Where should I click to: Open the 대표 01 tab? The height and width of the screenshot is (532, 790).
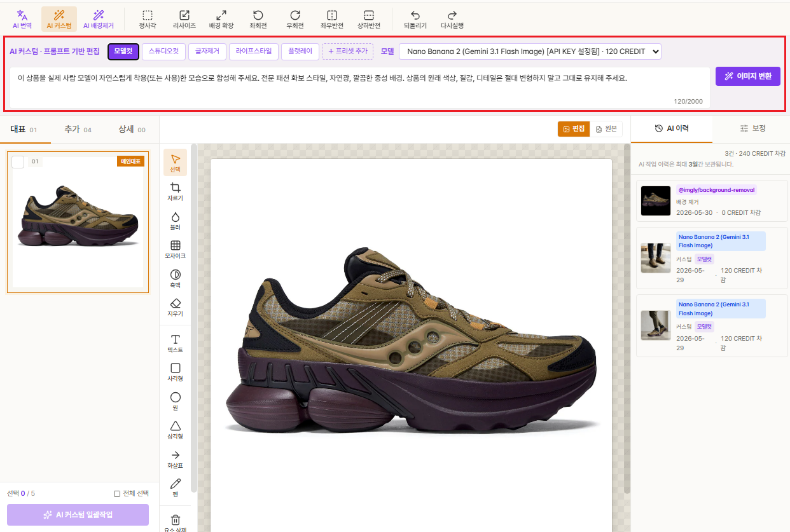click(x=24, y=130)
